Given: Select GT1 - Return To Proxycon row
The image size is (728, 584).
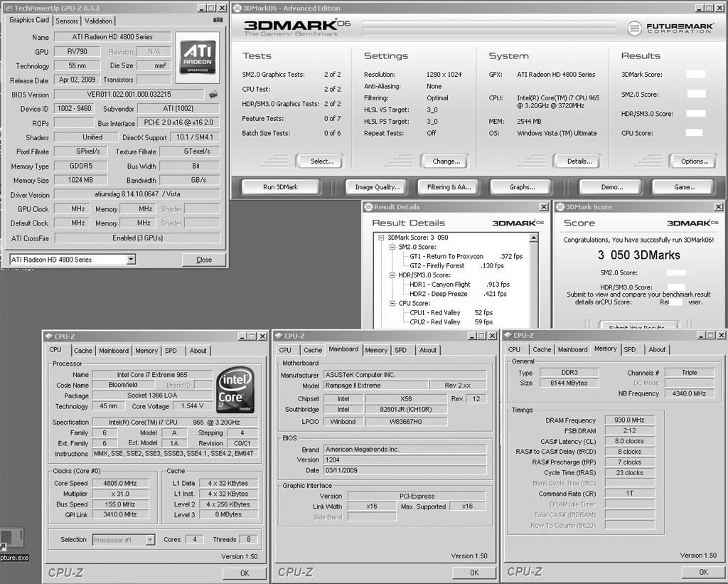Looking at the screenshot, I should pos(466,256).
